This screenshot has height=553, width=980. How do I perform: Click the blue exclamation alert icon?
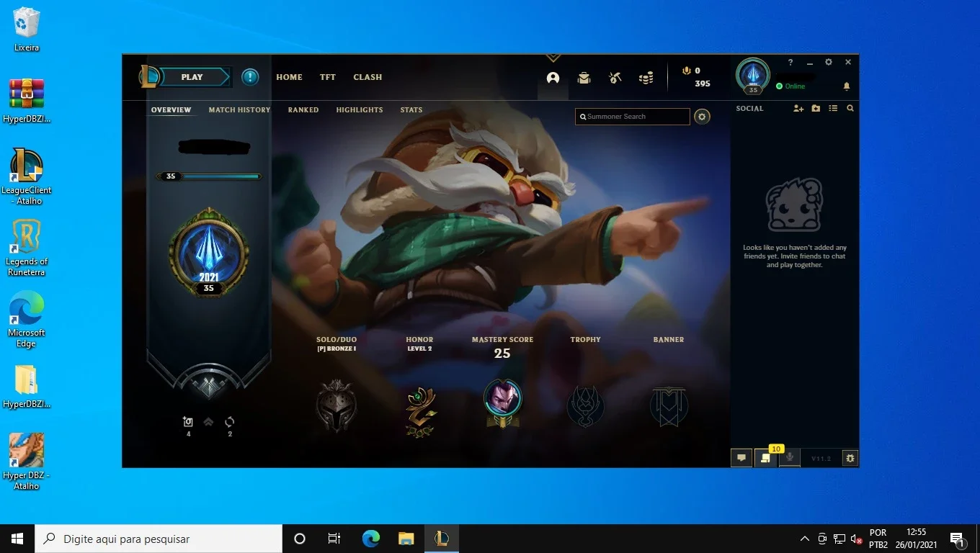pos(250,77)
